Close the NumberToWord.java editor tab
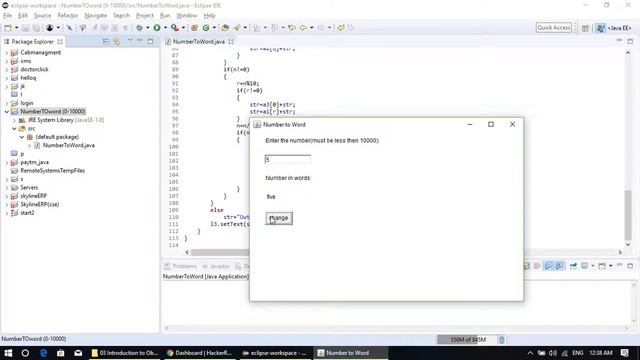This screenshot has width=640, height=360. coord(231,42)
